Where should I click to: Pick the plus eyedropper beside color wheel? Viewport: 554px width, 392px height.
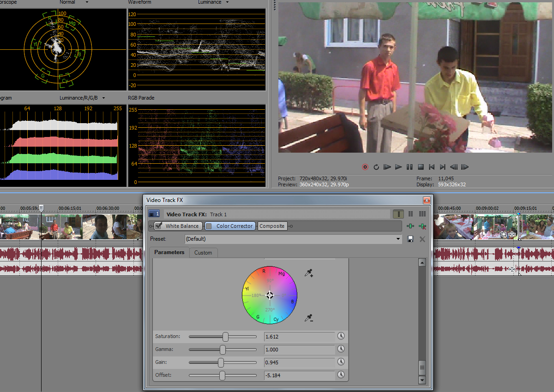pyautogui.click(x=309, y=273)
